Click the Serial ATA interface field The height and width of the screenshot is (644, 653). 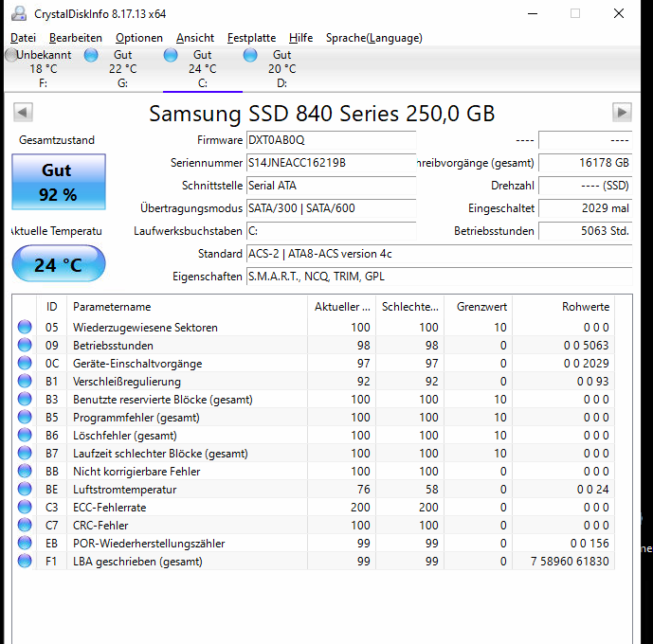point(332,186)
